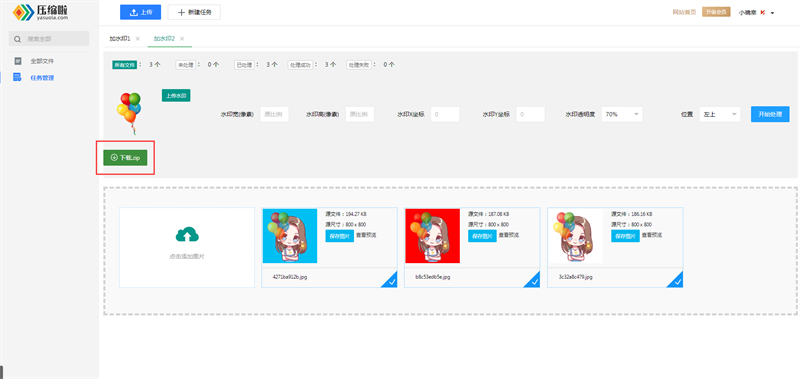Click the 全部文件 document icon in the sidebar

tap(18, 61)
